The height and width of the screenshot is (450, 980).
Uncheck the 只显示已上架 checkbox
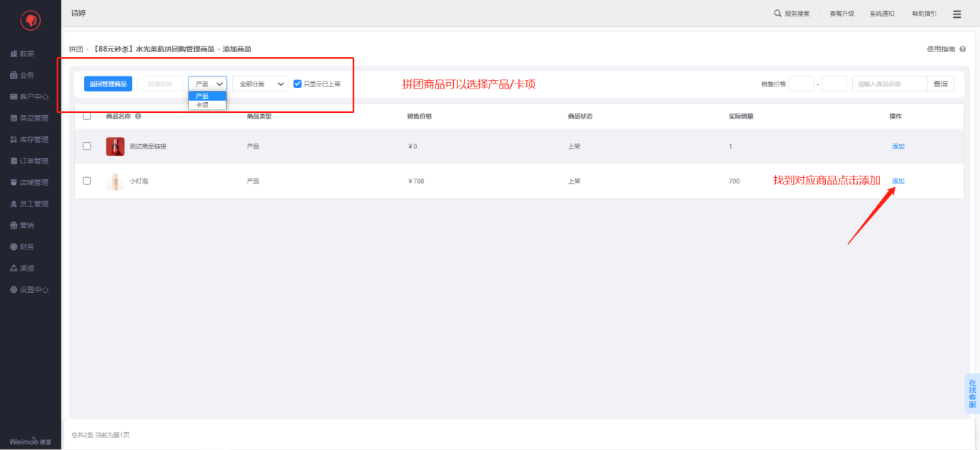pos(298,84)
